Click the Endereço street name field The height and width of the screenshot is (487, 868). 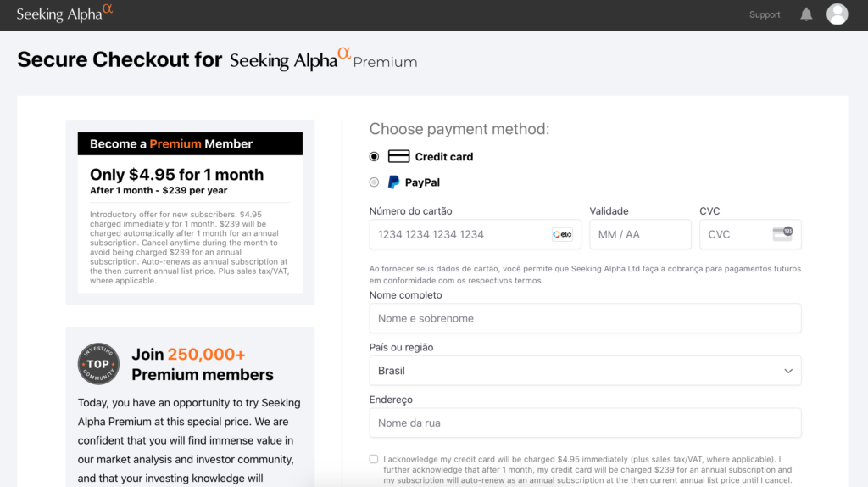coord(585,423)
